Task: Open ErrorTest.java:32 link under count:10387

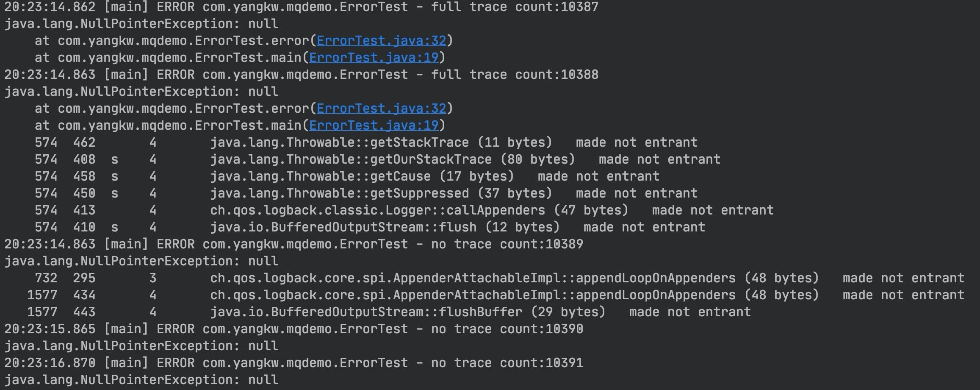Action: click(381, 41)
